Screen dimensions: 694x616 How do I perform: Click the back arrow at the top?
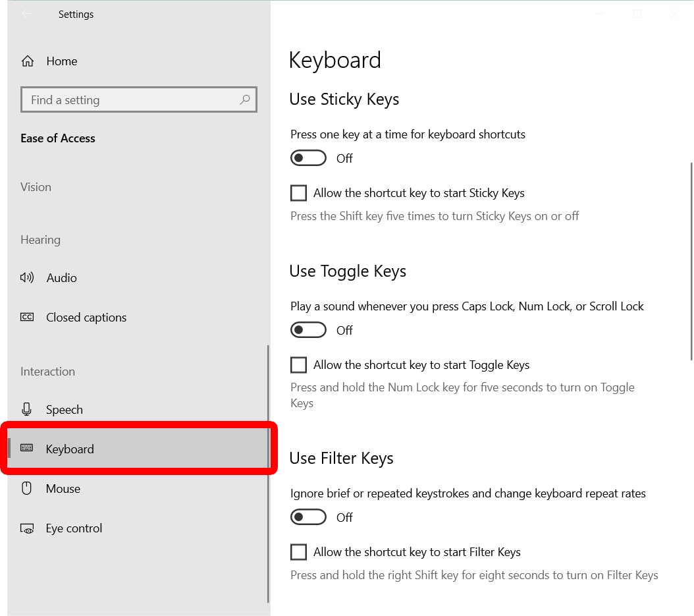tap(25, 13)
